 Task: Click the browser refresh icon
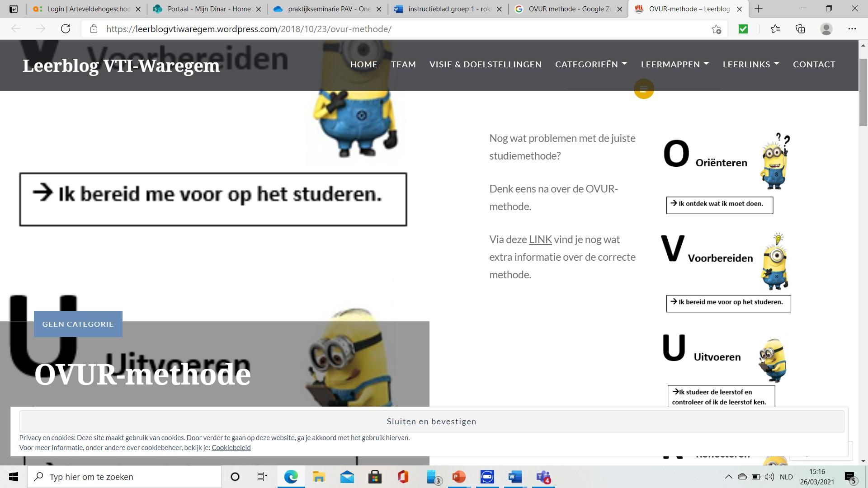(x=66, y=29)
